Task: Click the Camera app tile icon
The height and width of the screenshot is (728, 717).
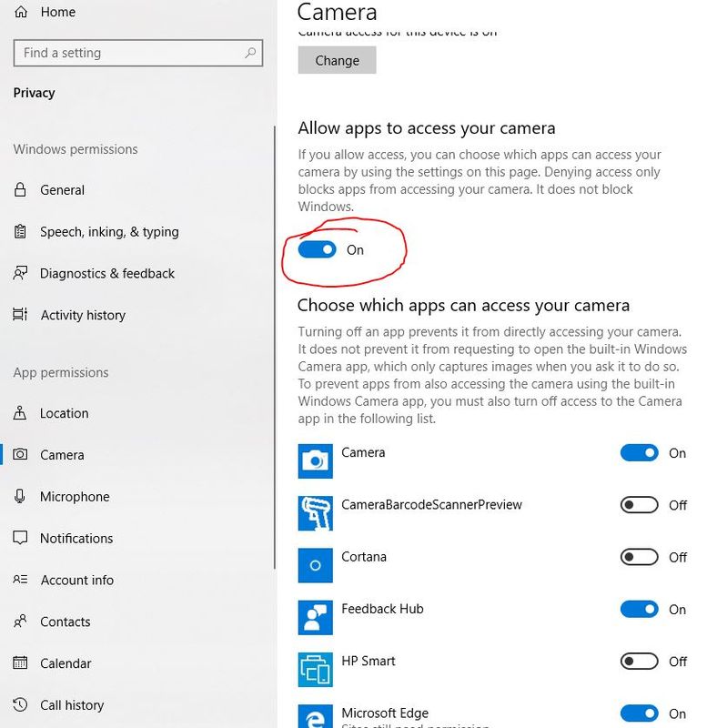Action: 316,461
